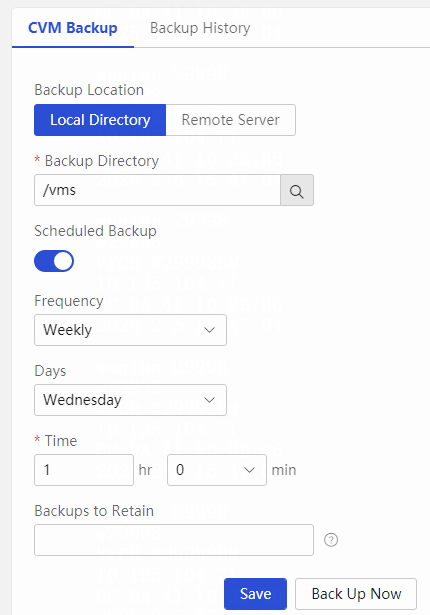Viewport: 430px width, 615px height.
Task: Switch to the Backup History tab
Action: coord(200,28)
